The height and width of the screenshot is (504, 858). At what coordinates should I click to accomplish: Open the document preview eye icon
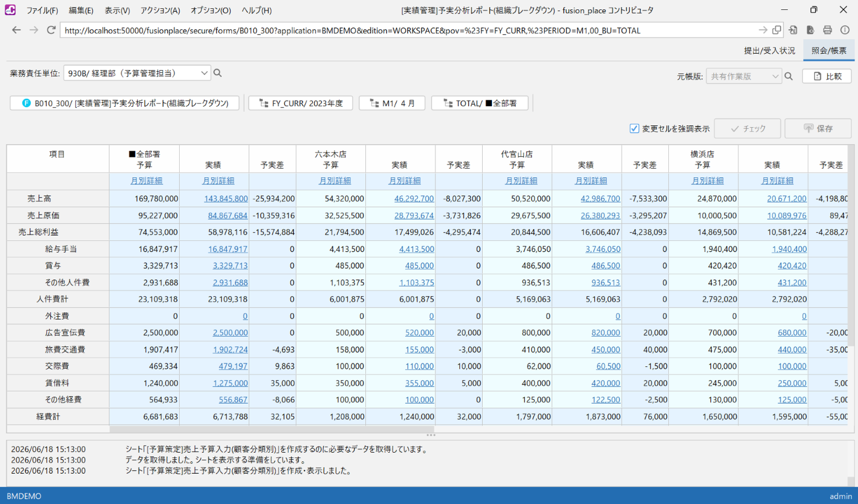pyautogui.click(x=810, y=30)
